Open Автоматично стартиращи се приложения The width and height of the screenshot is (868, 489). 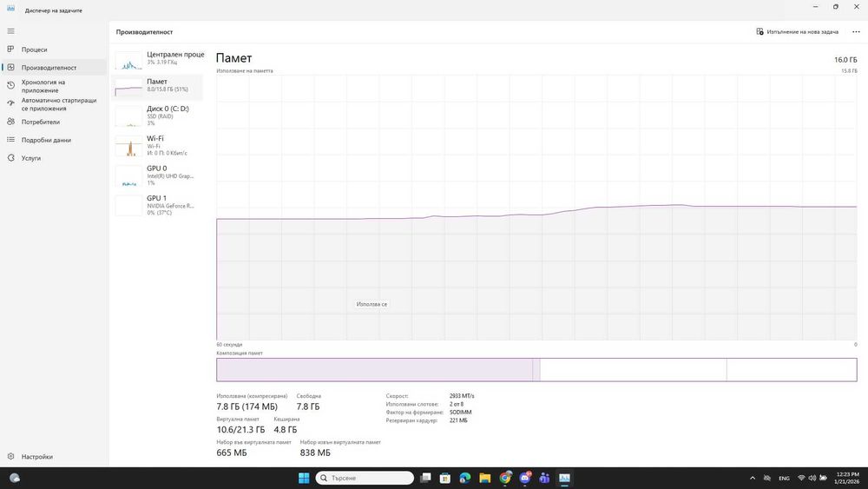tap(54, 104)
